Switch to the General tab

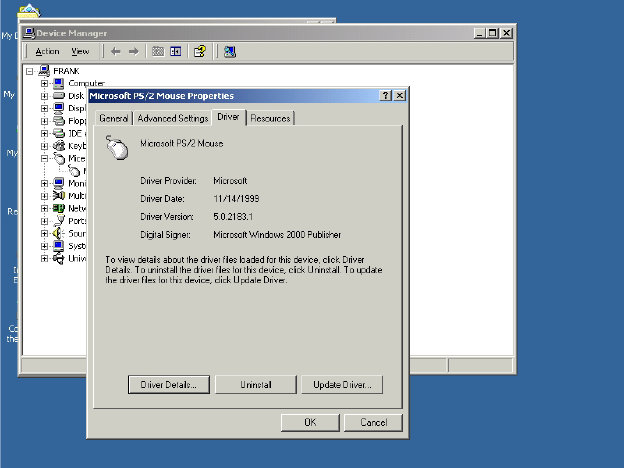pos(114,118)
